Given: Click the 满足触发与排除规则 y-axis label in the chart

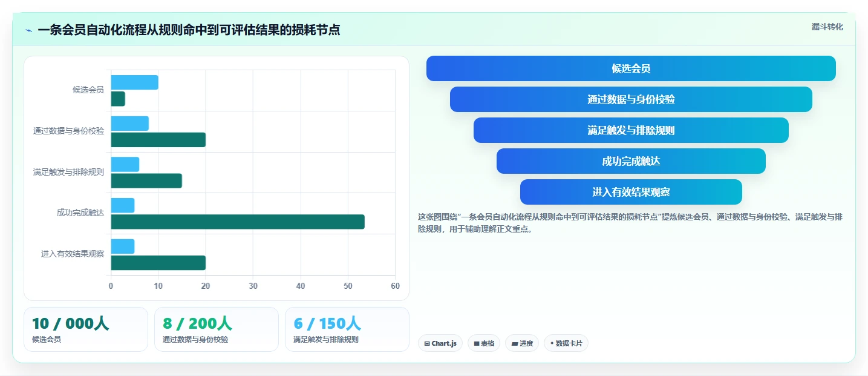Looking at the screenshot, I should (x=68, y=172).
